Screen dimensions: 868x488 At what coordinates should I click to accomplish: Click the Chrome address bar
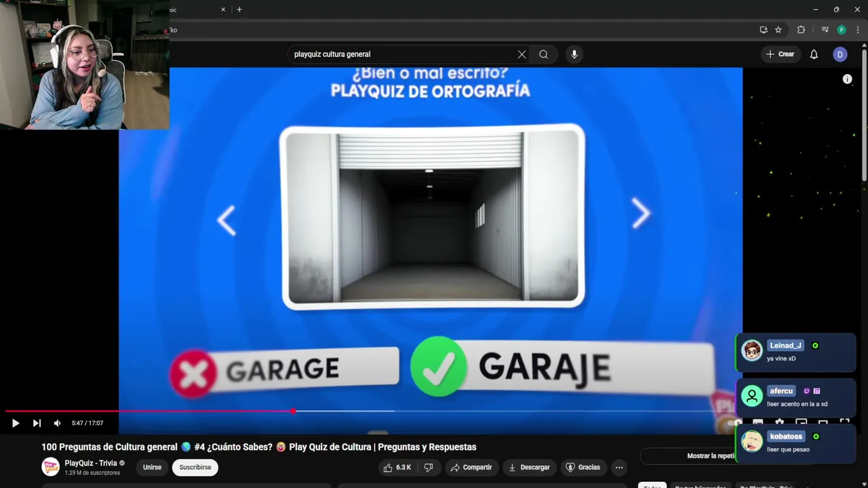tap(461, 30)
